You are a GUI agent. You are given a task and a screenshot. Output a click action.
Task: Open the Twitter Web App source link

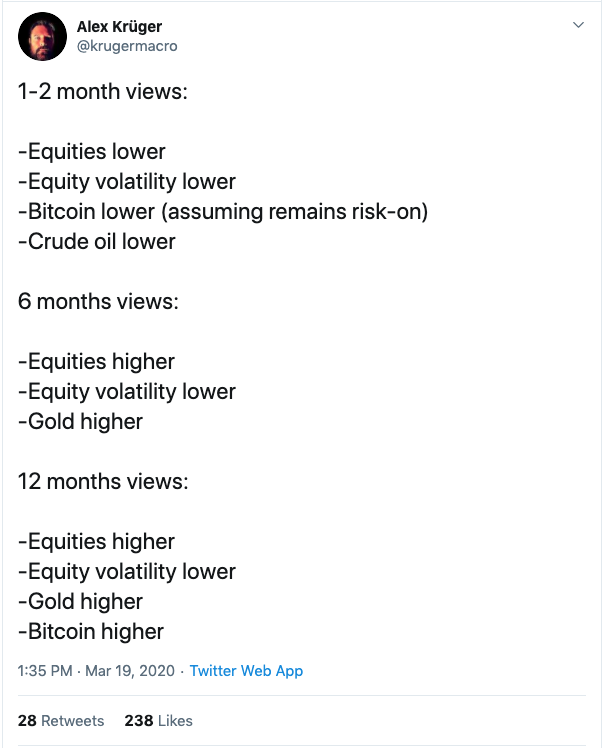pyautogui.click(x=246, y=671)
